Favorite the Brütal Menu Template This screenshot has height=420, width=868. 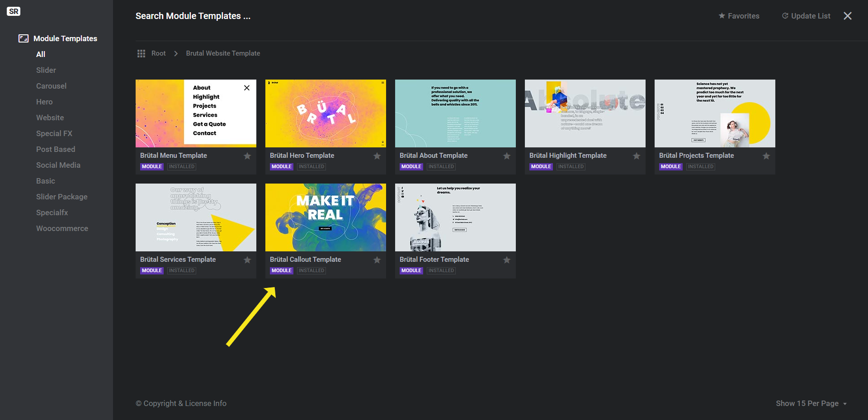click(x=247, y=156)
